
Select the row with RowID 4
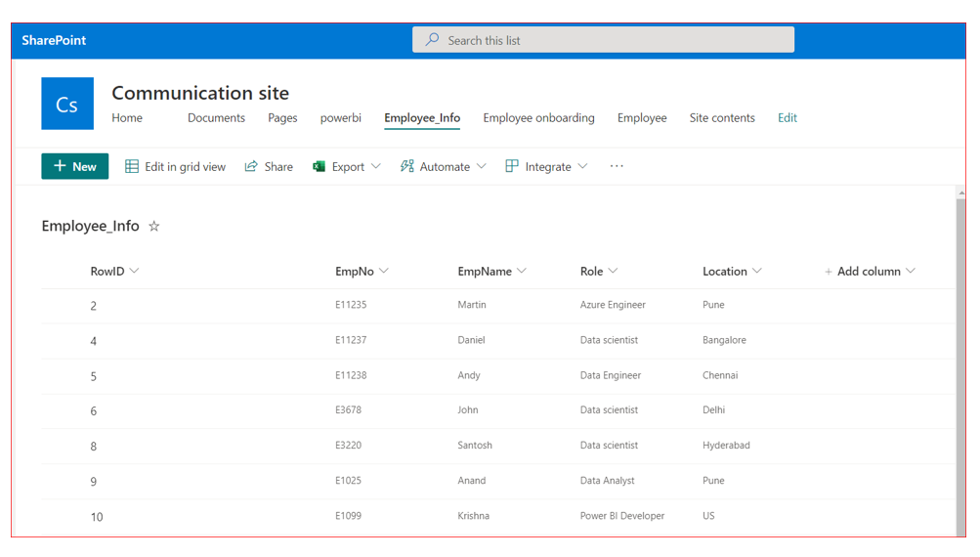click(498, 341)
